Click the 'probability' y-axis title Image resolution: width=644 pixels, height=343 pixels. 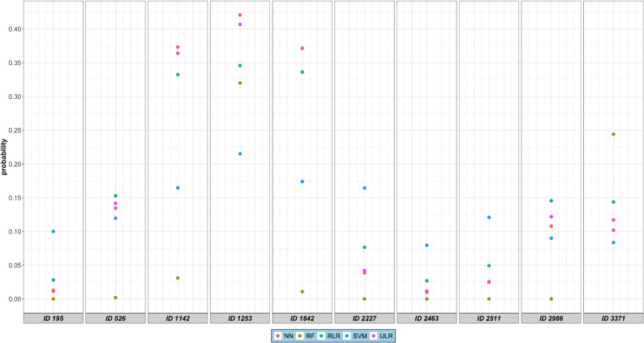(4, 157)
